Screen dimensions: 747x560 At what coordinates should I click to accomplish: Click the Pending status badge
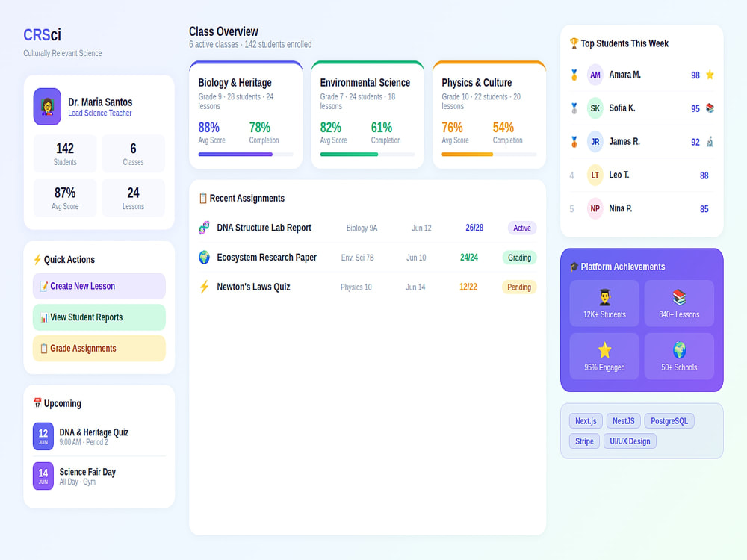coord(519,287)
